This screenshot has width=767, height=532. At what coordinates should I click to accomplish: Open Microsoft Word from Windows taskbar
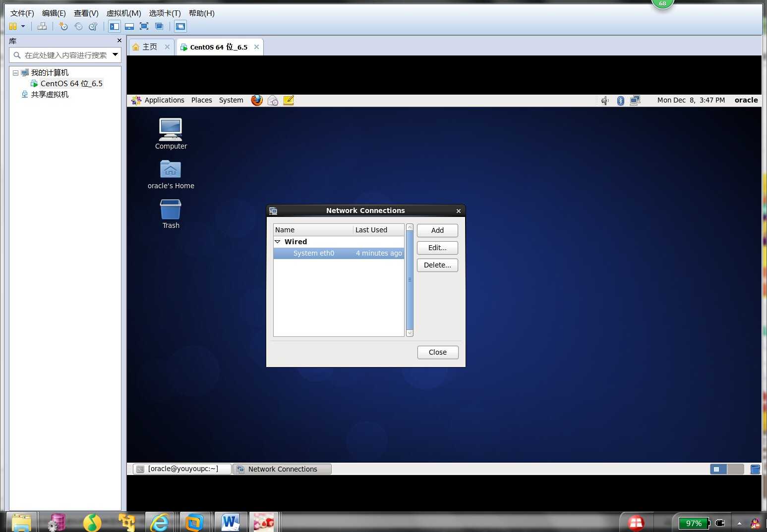[230, 522]
